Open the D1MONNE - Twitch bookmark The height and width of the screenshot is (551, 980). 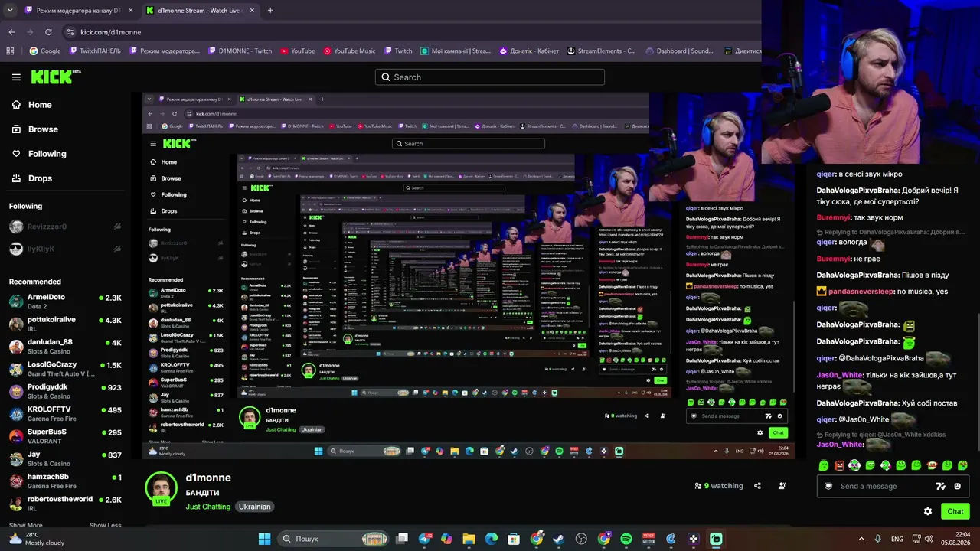tap(239, 51)
